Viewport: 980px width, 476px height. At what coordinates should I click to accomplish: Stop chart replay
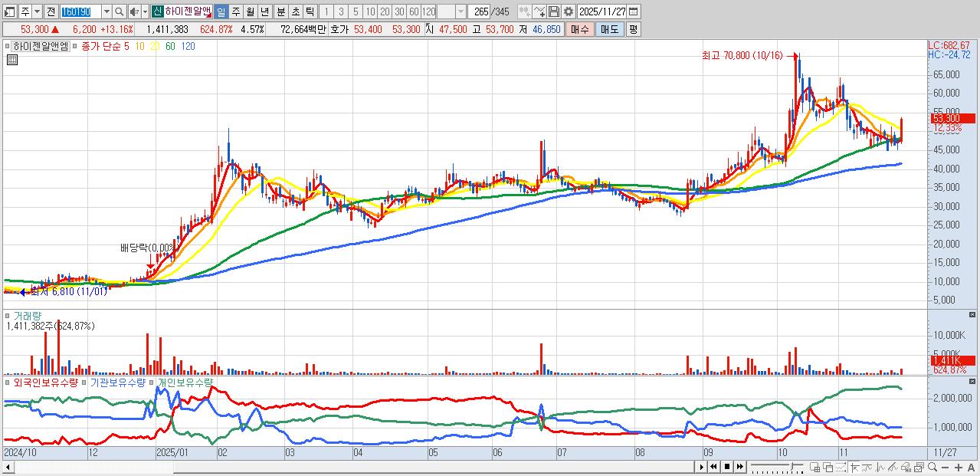pos(727,467)
